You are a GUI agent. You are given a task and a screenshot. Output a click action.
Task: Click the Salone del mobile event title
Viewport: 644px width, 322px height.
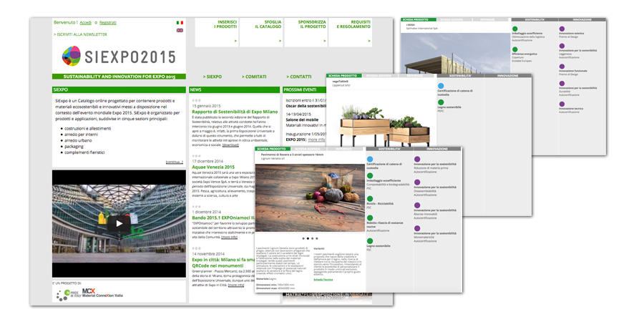click(x=302, y=119)
